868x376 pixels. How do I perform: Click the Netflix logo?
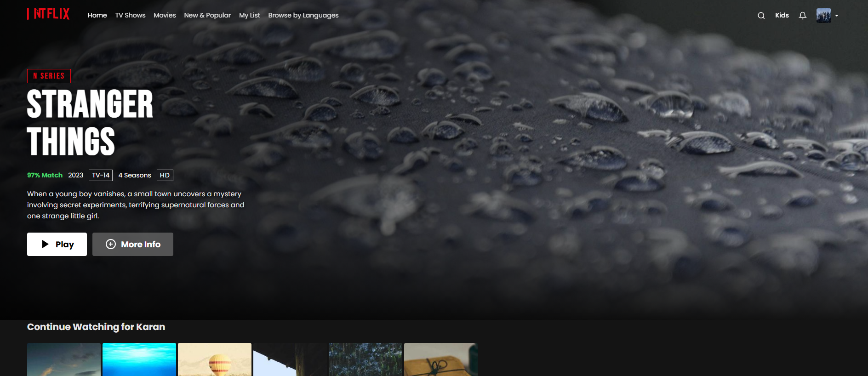(x=48, y=14)
